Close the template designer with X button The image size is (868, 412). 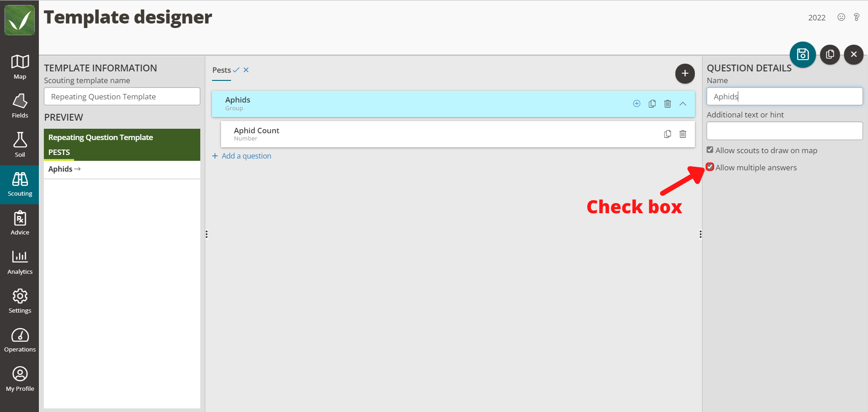pos(854,55)
